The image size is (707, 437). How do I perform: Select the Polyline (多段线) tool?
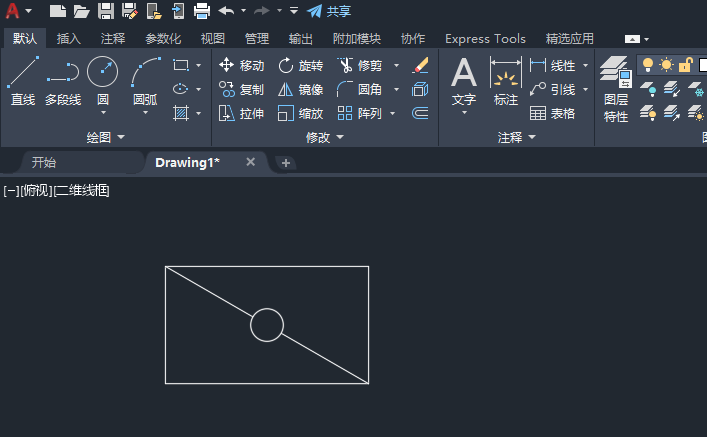click(x=63, y=81)
